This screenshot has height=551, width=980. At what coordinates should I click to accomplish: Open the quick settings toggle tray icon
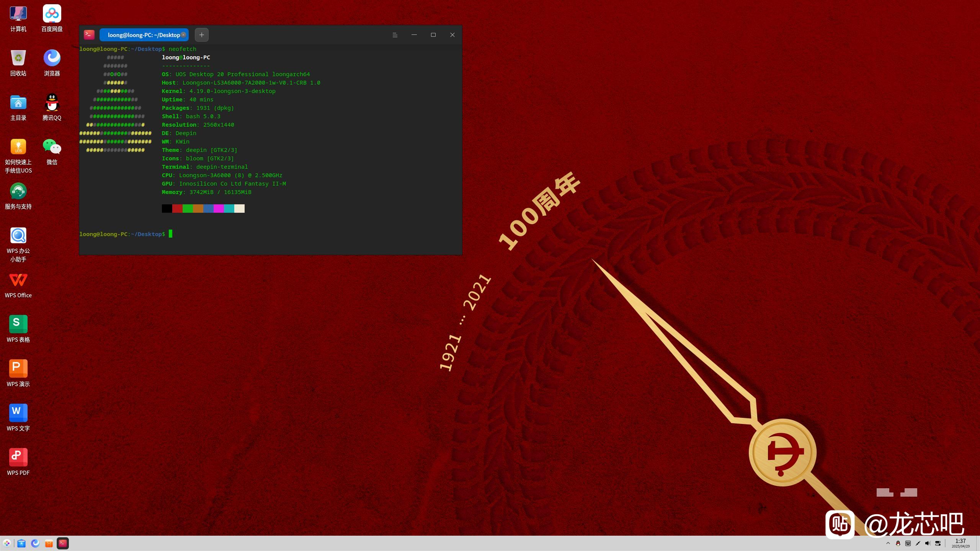(938, 543)
